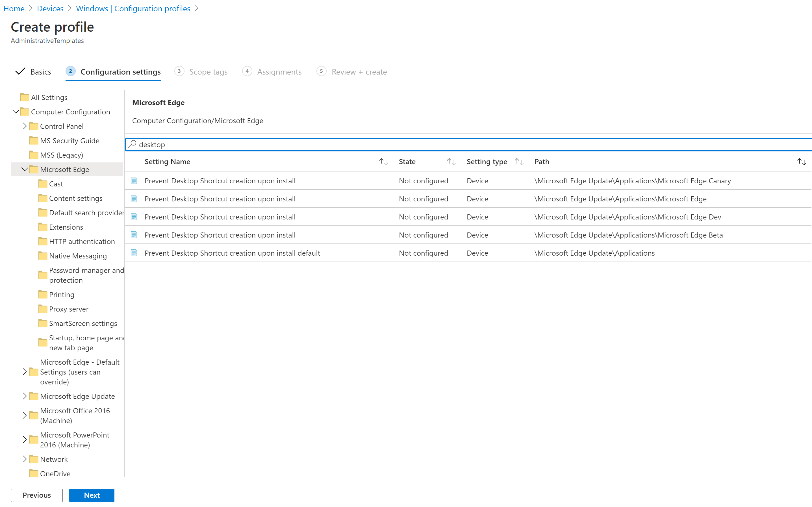Click Not configured state for Edge Dev row
Image resolution: width=812 pixels, height=507 pixels.
pos(423,217)
